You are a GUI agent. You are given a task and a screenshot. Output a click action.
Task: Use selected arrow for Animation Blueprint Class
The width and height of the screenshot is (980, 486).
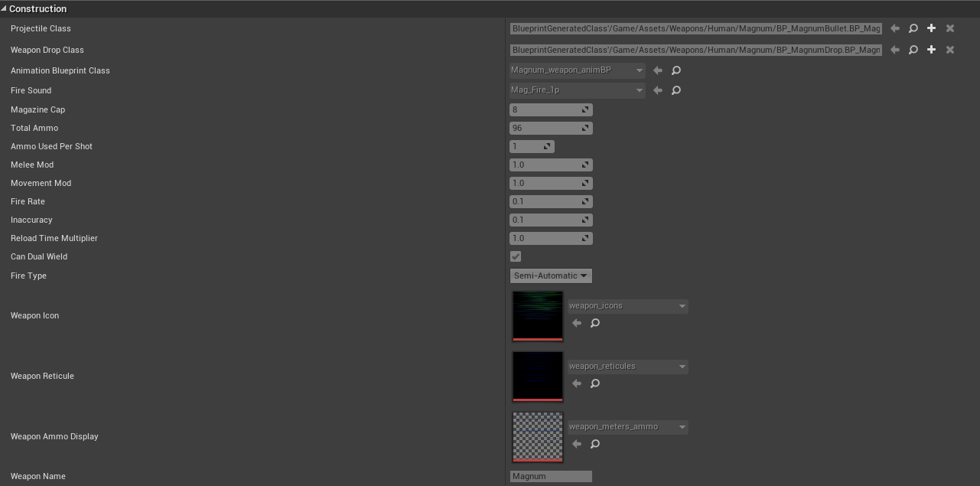(657, 70)
